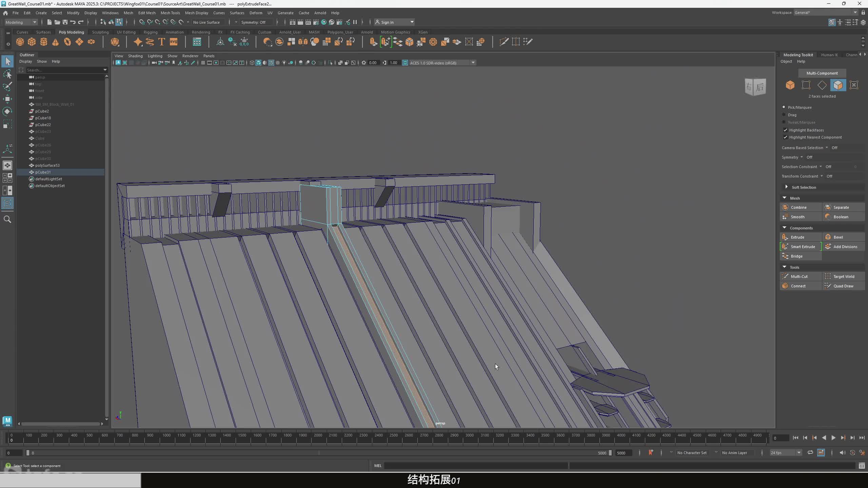Switch to the Sculpting shelf tab
Image resolution: width=868 pixels, height=488 pixels.
100,32
